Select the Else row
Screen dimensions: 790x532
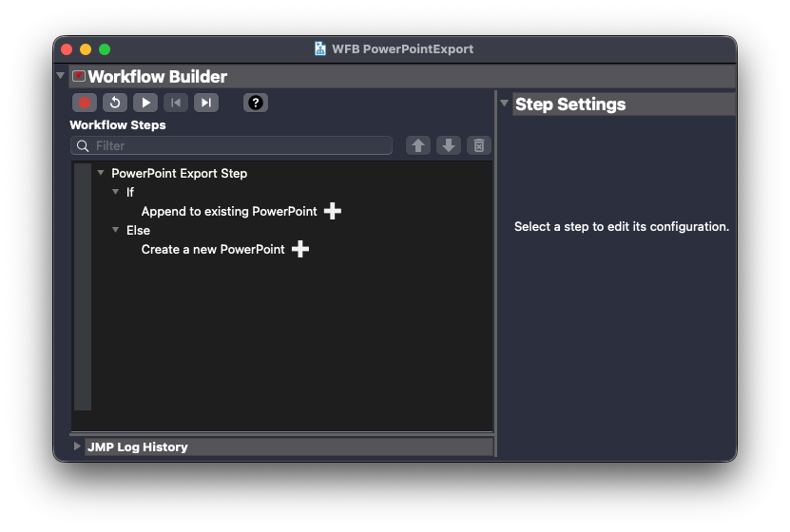tap(138, 231)
